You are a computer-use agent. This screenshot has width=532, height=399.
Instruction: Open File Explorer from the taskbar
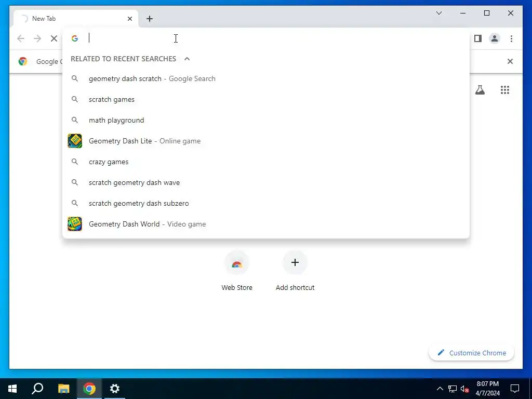tap(63, 389)
